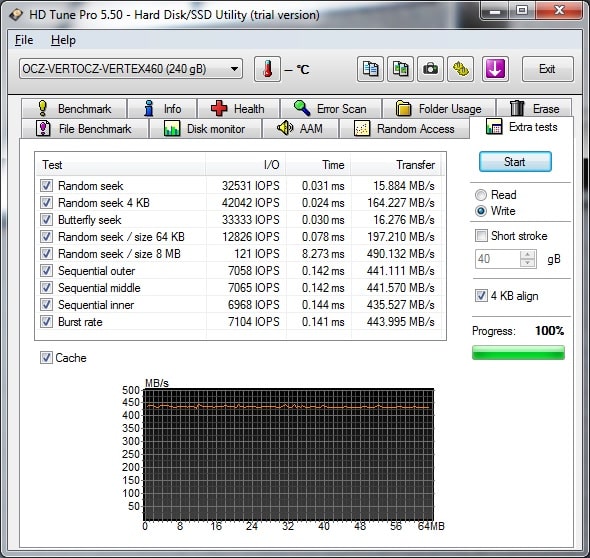590x558 pixels.
Task: Close the HD Tune Pro window
Action: [559, 11]
